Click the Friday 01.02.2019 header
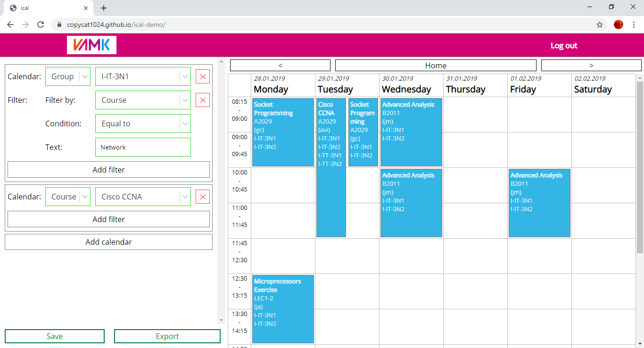This screenshot has height=348, width=644. (539, 85)
